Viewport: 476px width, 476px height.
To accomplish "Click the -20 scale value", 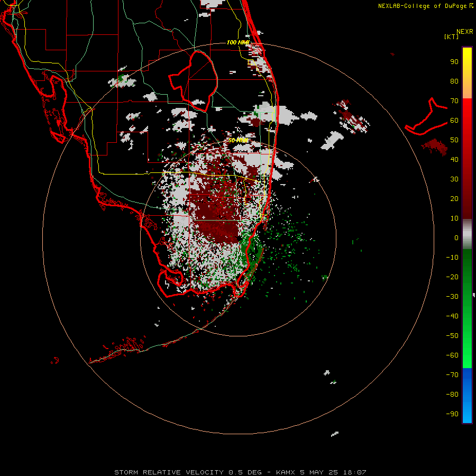I will tap(452, 277).
